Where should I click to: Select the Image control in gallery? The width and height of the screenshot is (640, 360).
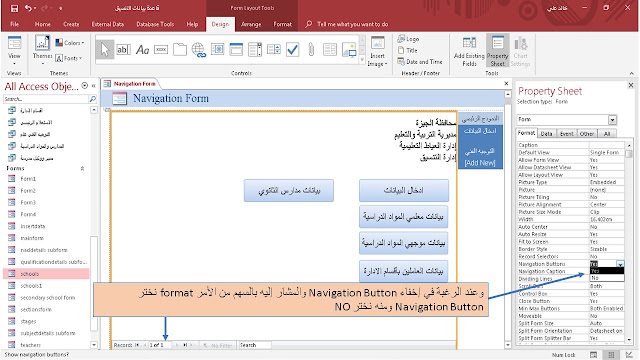click(349, 50)
